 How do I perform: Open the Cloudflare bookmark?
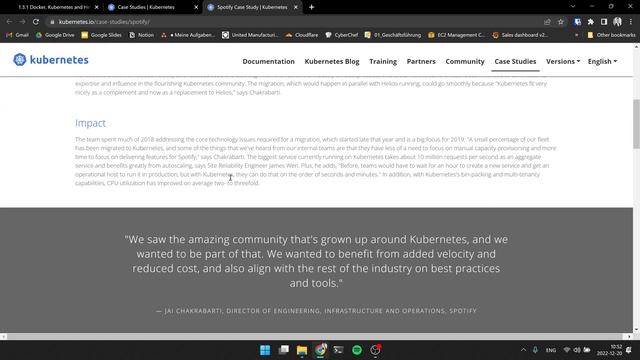click(x=302, y=35)
